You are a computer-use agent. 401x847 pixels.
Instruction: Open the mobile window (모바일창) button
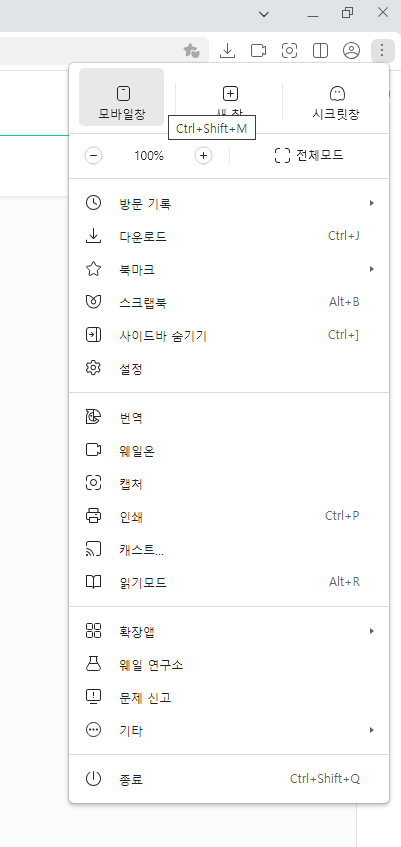point(122,97)
